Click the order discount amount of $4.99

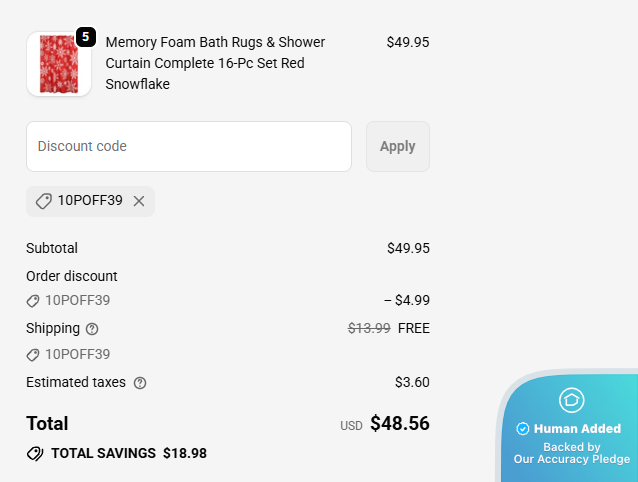point(406,300)
